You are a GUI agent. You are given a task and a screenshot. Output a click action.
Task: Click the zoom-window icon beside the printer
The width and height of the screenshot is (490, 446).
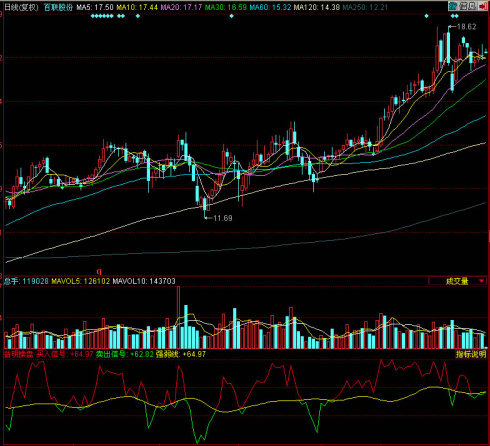tap(472, 6)
